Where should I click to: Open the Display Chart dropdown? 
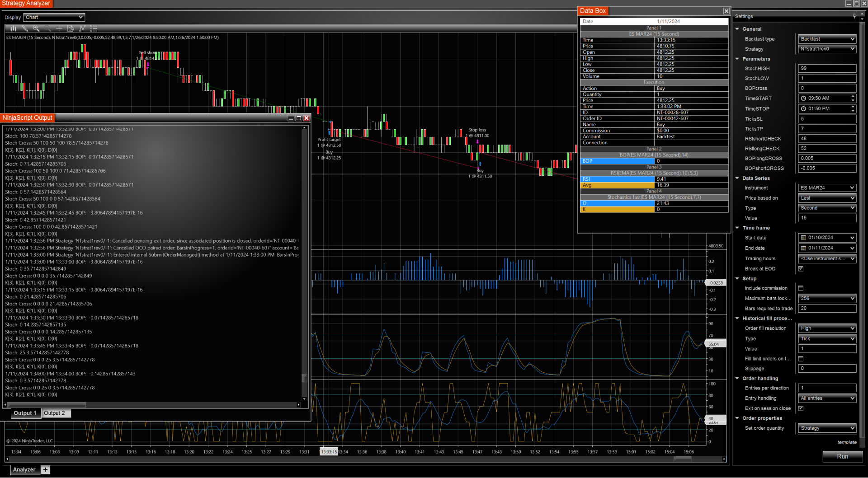click(x=54, y=17)
